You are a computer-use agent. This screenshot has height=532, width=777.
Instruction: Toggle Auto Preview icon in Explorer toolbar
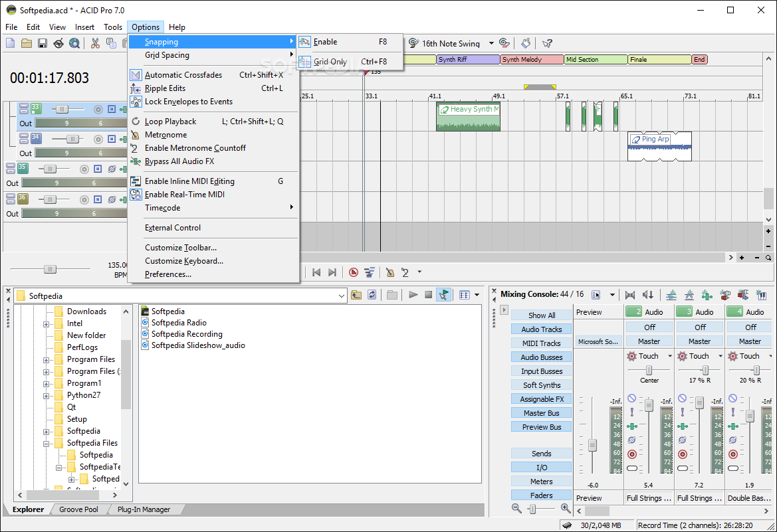click(443, 295)
